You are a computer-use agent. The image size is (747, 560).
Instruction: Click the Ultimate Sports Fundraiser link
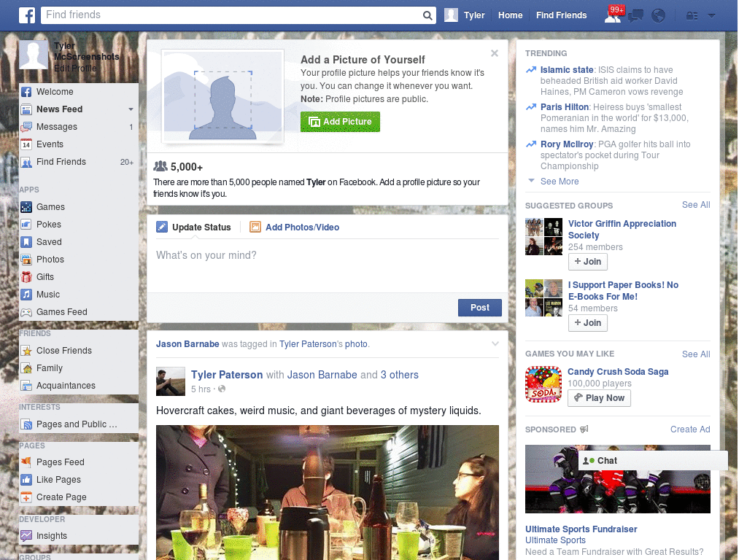point(581,529)
